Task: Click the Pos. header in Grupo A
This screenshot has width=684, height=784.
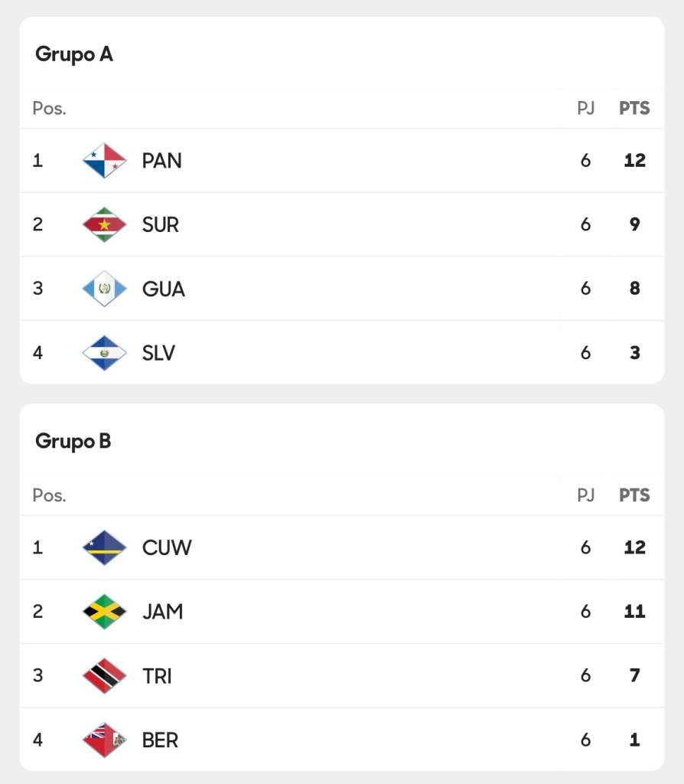Action: (49, 108)
